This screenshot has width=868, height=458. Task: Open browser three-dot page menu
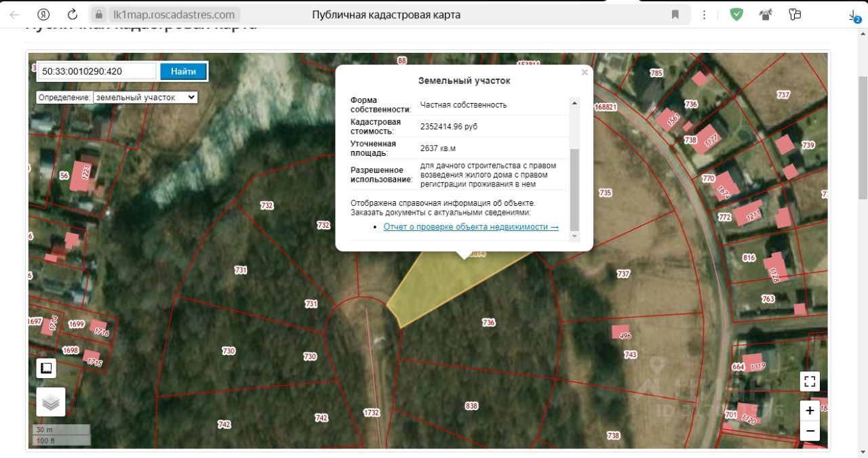705,14
